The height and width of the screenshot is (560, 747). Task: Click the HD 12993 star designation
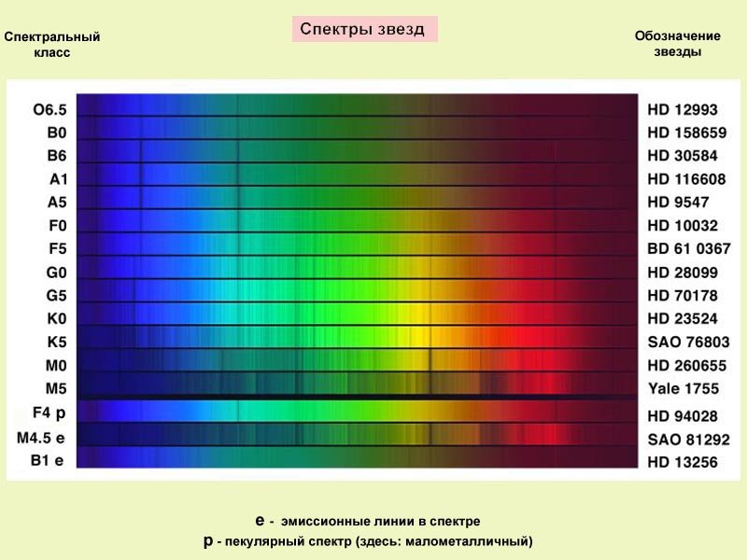[683, 110]
